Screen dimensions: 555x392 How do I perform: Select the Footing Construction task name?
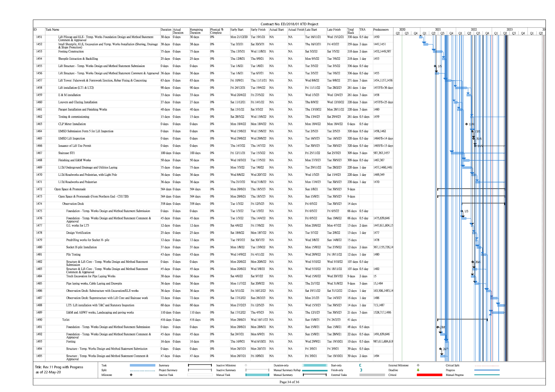(71, 52)
